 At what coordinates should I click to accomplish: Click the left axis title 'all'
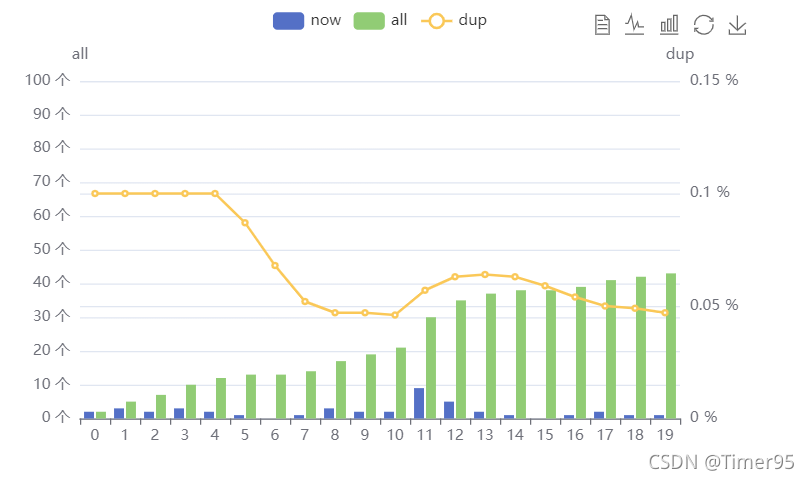click(80, 54)
